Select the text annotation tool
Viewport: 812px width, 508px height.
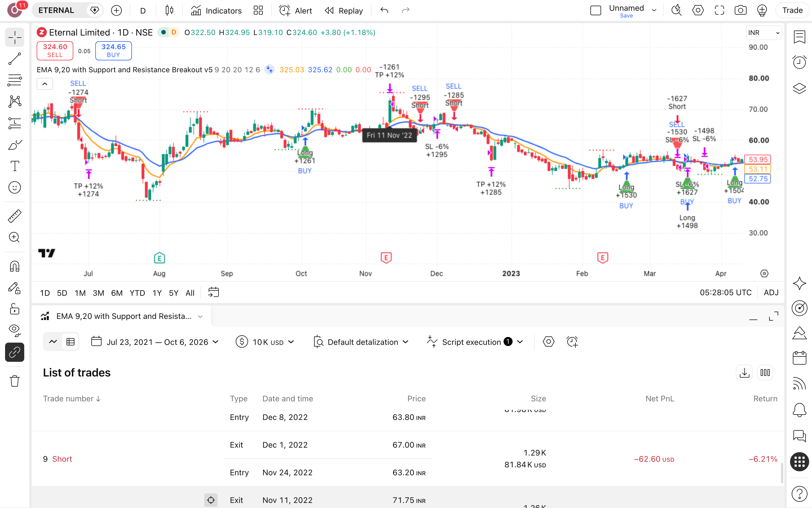click(x=14, y=166)
